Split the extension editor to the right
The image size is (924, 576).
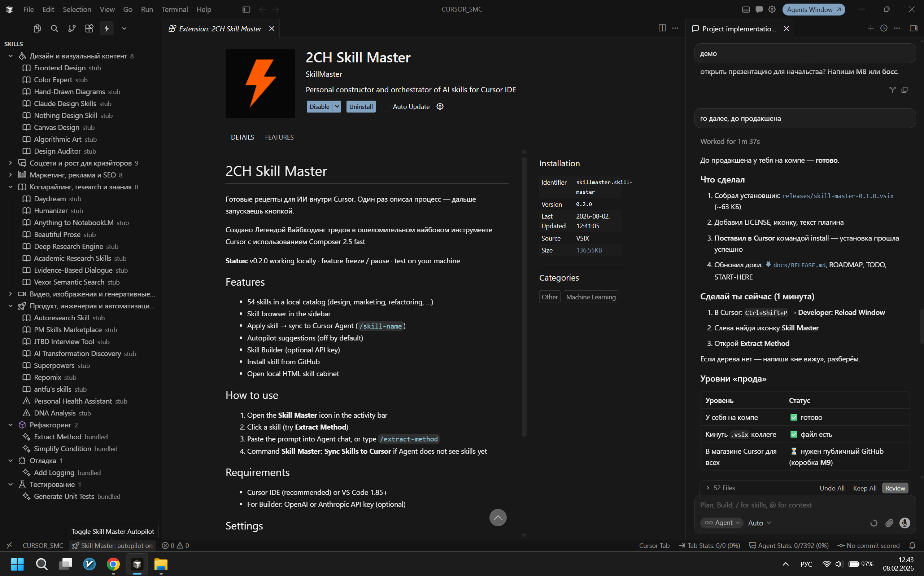[x=662, y=28]
